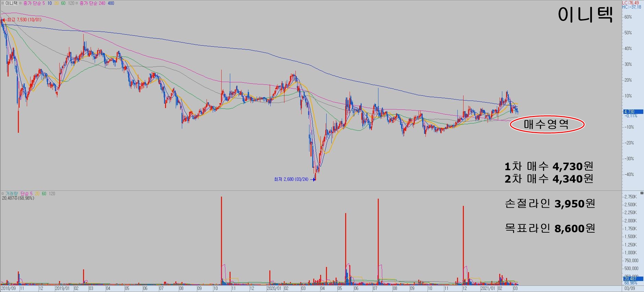Image resolution: width=644 pixels, height=292 pixels.
Task: Select the 480-day moving average legend value
Action: pos(111,3)
